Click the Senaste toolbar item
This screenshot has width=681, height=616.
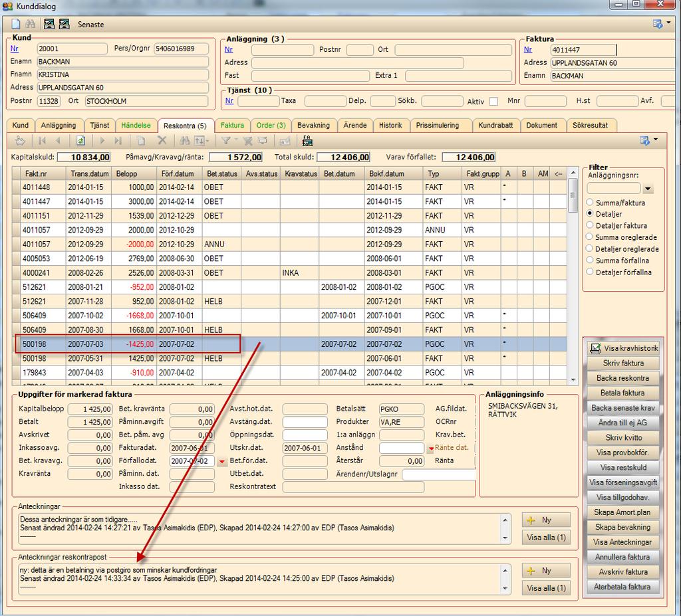coord(90,25)
